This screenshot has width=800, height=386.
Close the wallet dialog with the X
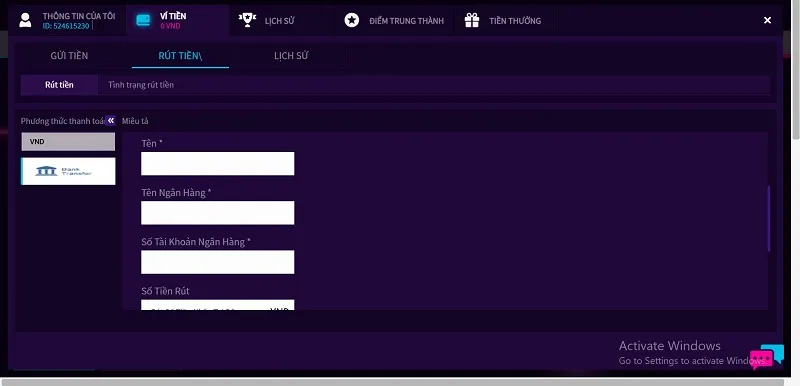coord(767,20)
